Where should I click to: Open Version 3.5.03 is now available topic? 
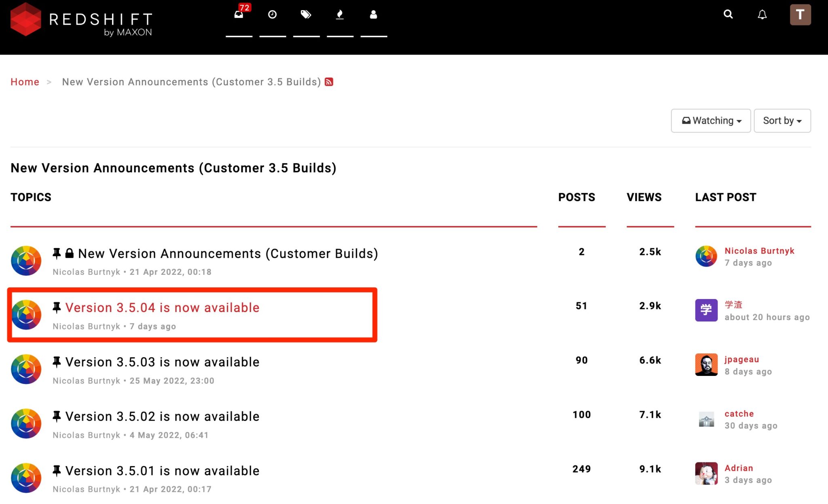162,362
